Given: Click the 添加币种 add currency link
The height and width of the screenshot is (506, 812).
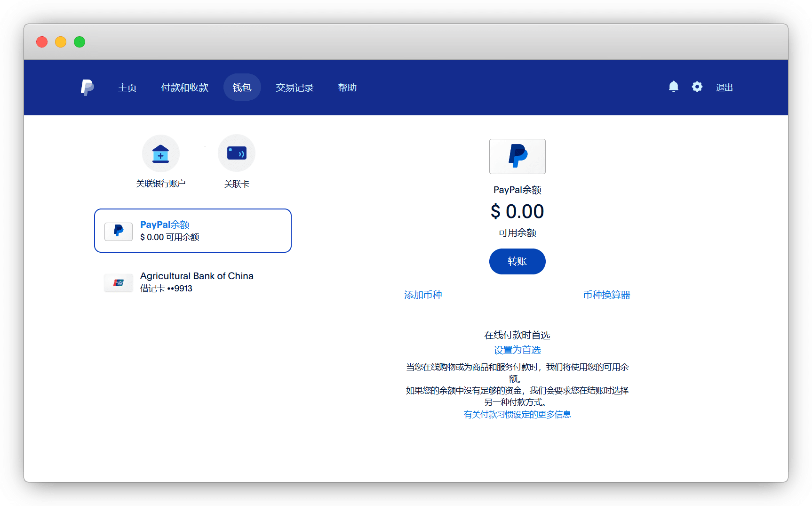Looking at the screenshot, I should tap(423, 295).
